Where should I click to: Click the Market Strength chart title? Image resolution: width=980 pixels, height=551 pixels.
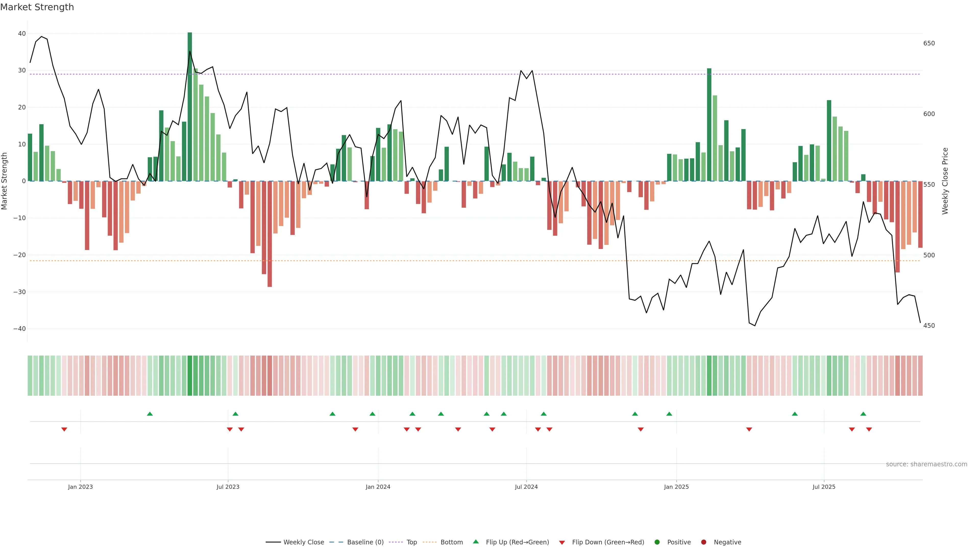[x=37, y=7]
